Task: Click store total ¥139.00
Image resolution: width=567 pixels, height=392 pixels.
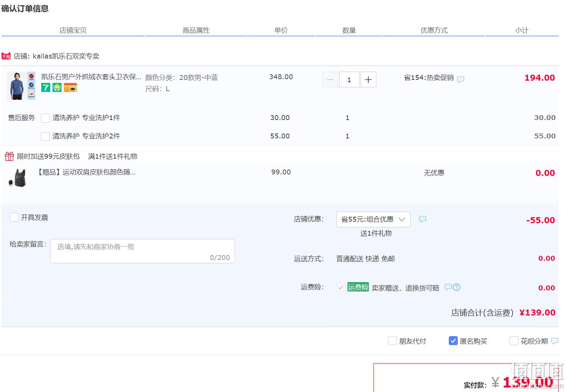Action: point(537,312)
